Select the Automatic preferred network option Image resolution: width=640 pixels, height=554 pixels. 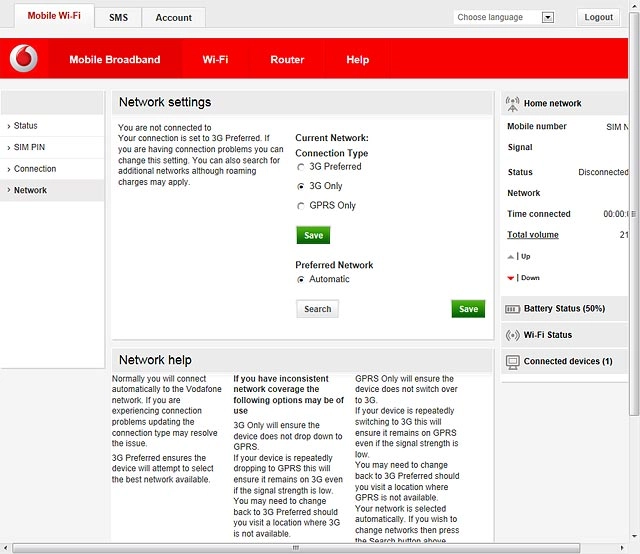click(x=301, y=280)
